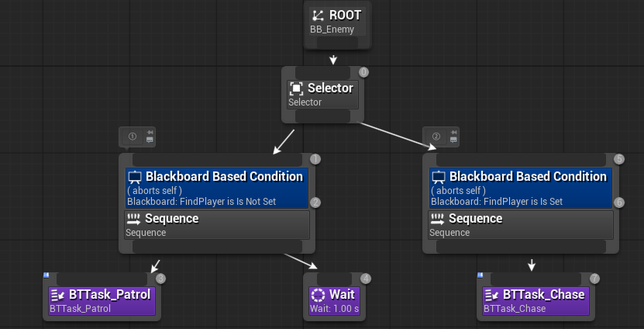This screenshot has width=644, height=329.
Task: Click the blue blueprint marker on BTTask_Patrol
Action: click(46, 275)
